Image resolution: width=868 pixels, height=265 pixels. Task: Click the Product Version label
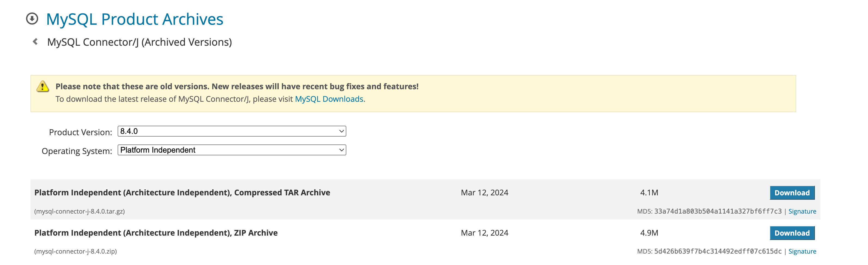point(80,132)
